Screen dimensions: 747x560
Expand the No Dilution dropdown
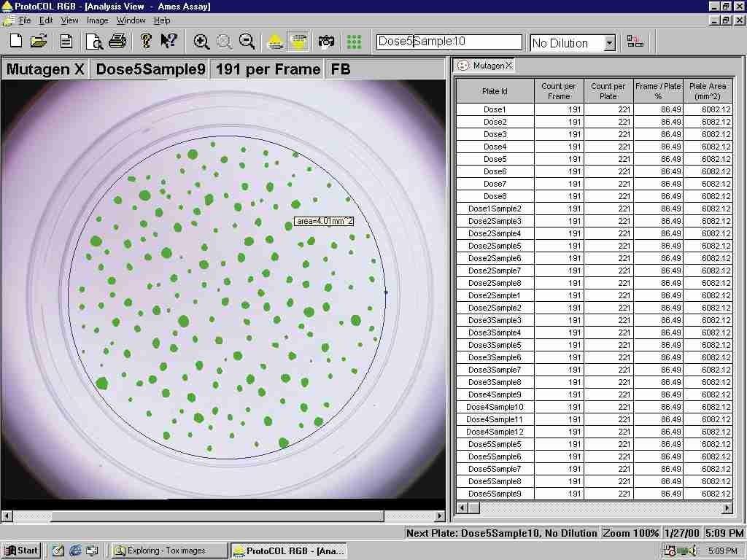(610, 43)
